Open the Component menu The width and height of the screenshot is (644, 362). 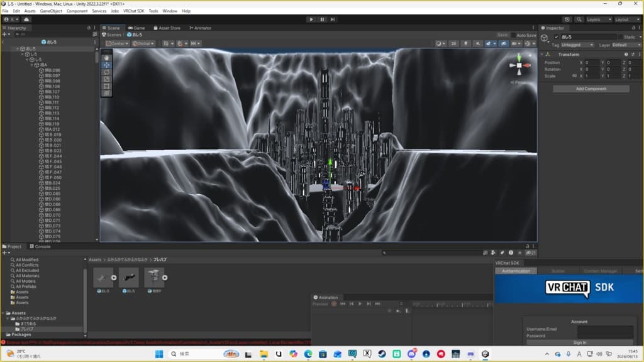click(77, 11)
